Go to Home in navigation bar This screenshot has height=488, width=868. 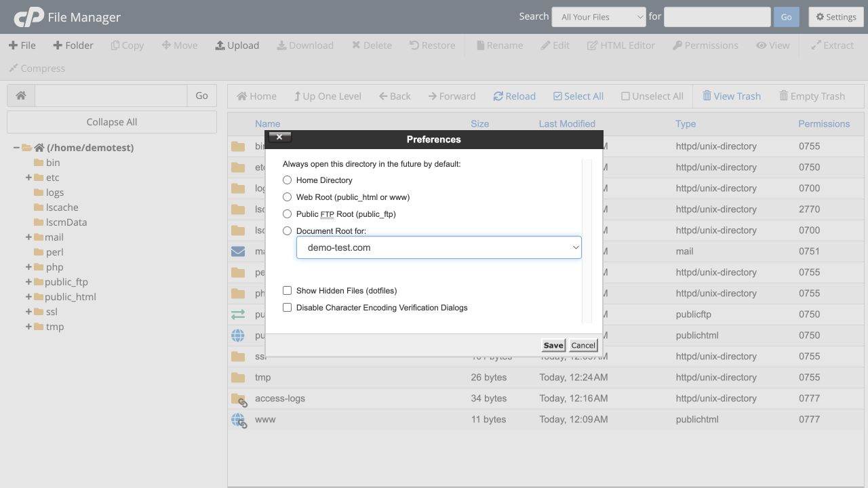tap(256, 96)
